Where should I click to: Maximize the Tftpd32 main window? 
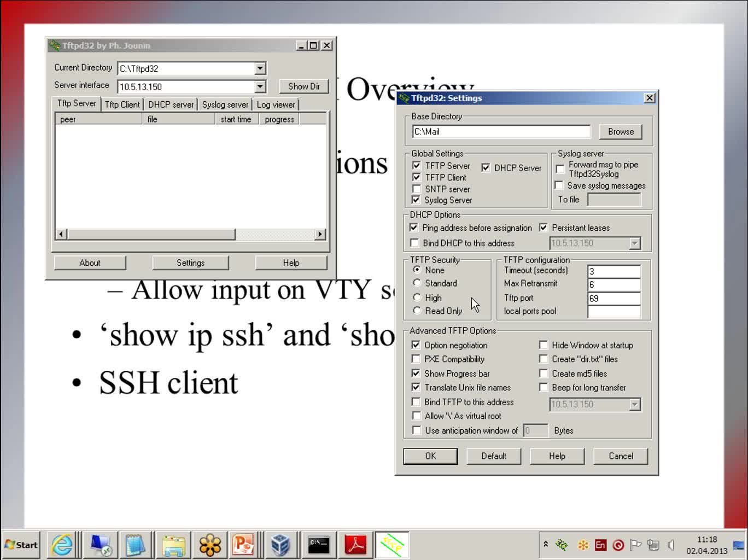(313, 45)
